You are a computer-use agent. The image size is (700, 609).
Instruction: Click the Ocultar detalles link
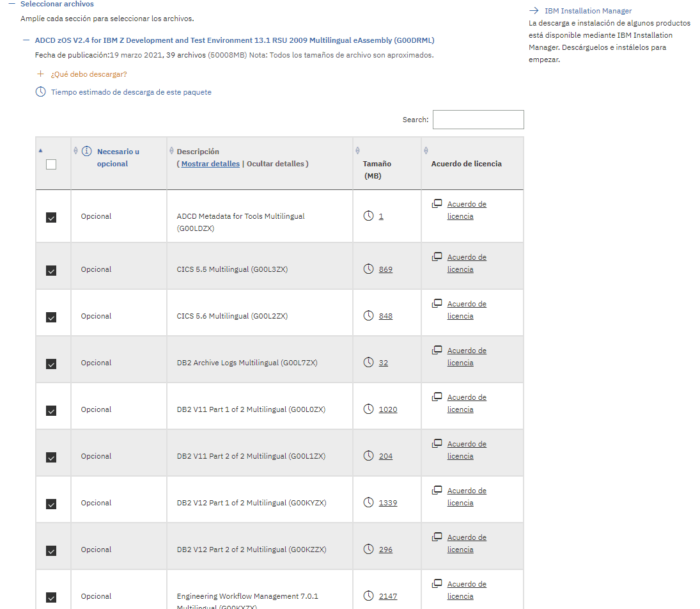pyautogui.click(x=276, y=164)
